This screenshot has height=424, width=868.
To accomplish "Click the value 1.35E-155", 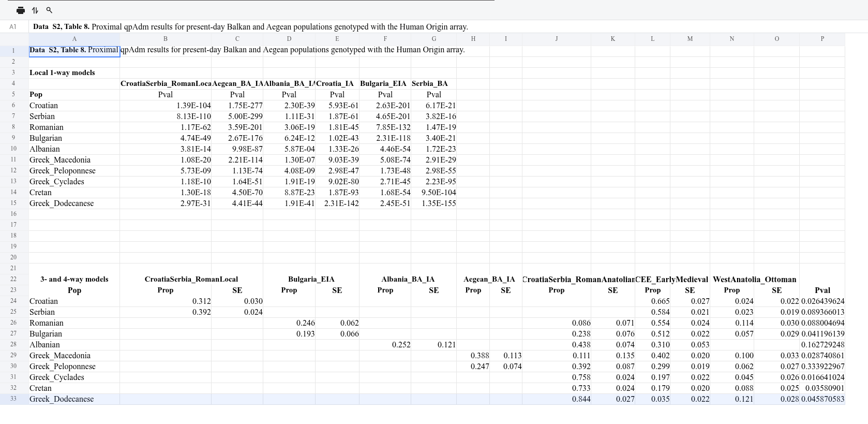I will tap(439, 203).
